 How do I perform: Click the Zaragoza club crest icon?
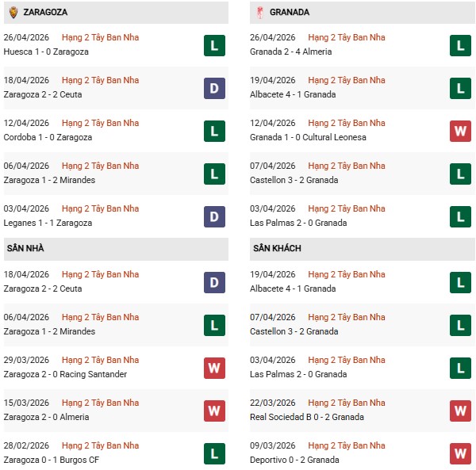tap(13, 12)
